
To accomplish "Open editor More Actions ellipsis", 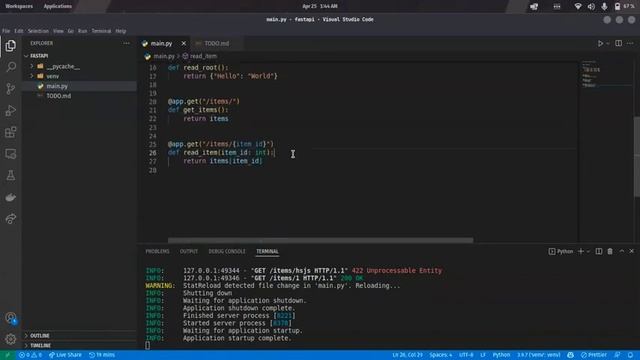I will [x=630, y=43].
